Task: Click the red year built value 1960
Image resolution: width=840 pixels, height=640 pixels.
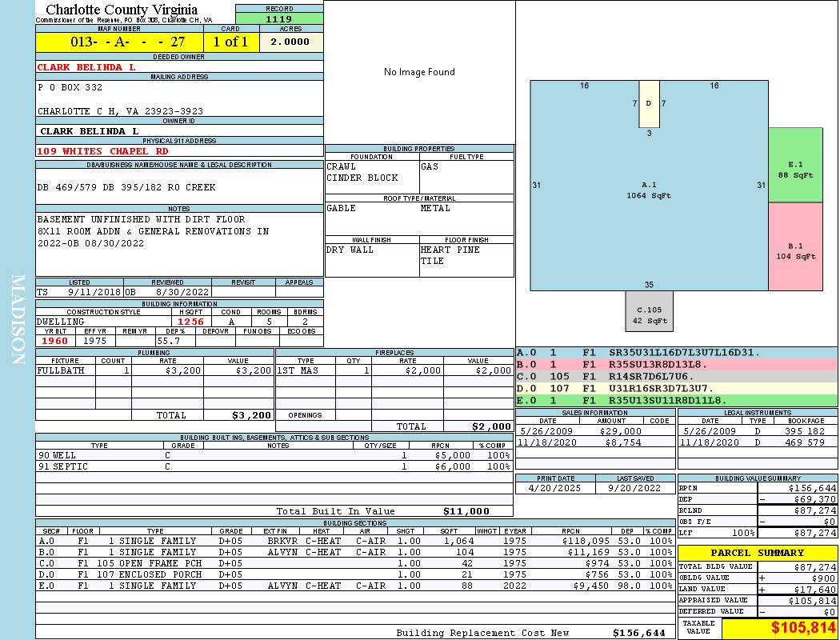Action: click(x=55, y=341)
